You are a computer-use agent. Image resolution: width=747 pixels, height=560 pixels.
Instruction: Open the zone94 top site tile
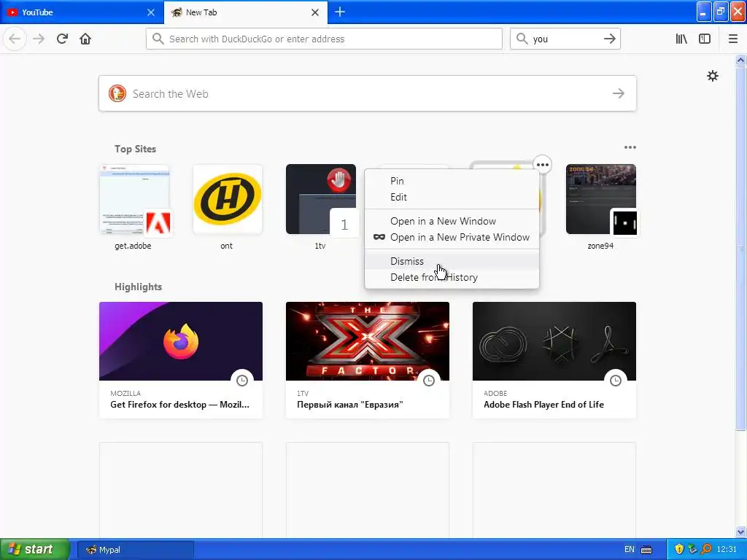pos(601,199)
